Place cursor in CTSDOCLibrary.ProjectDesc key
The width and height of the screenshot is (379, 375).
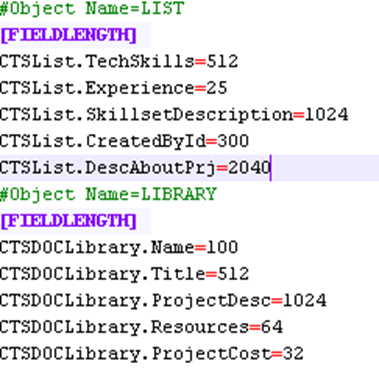coord(135,301)
